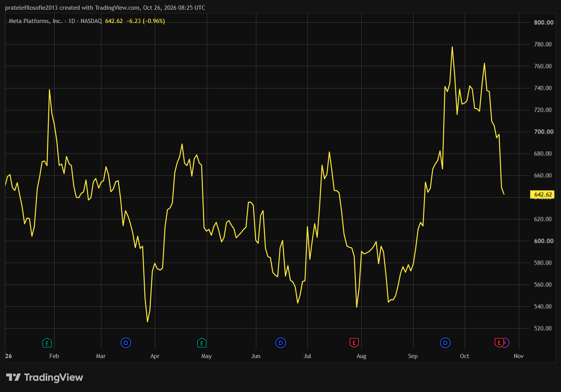Click the "Aug" label on the time axis
The image size is (561, 392).
(x=361, y=356)
